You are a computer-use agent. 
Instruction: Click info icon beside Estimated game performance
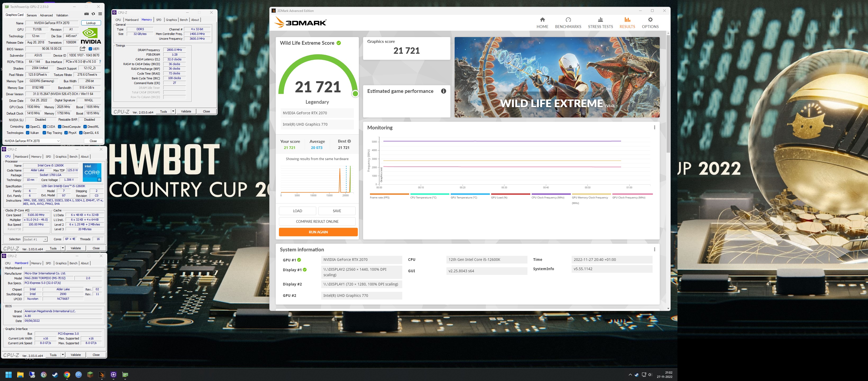point(444,91)
